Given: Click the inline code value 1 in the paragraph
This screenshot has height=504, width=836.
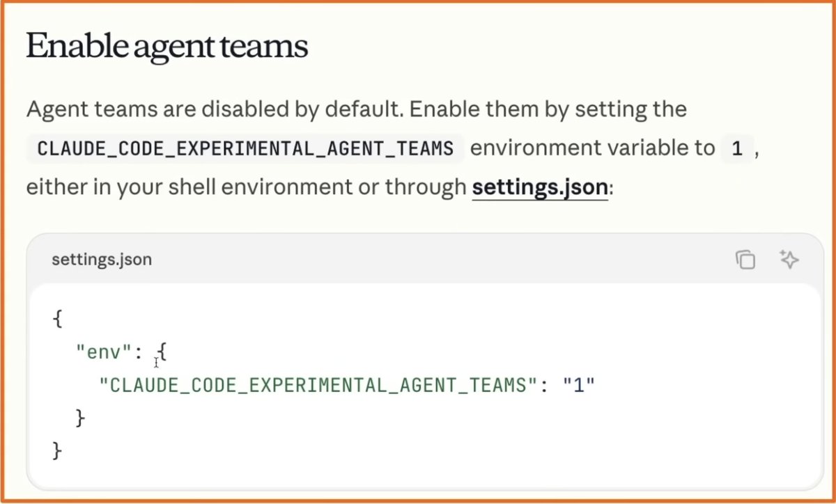Looking at the screenshot, I should point(736,148).
